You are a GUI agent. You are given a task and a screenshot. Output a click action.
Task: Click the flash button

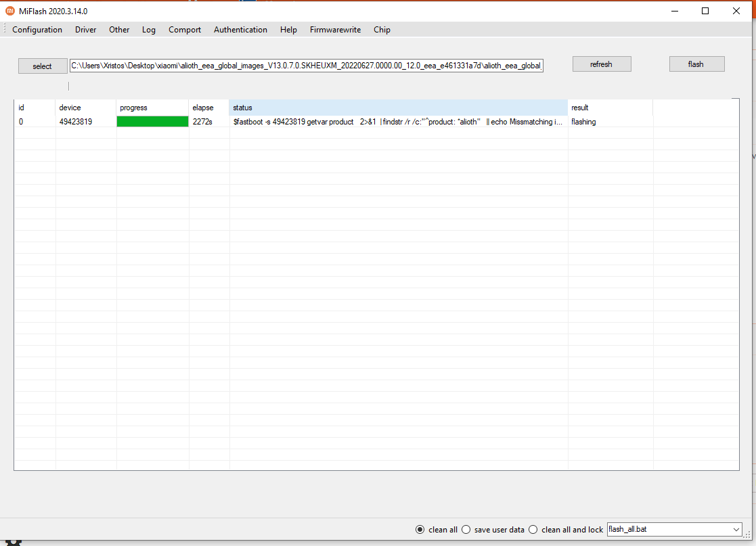[696, 64]
